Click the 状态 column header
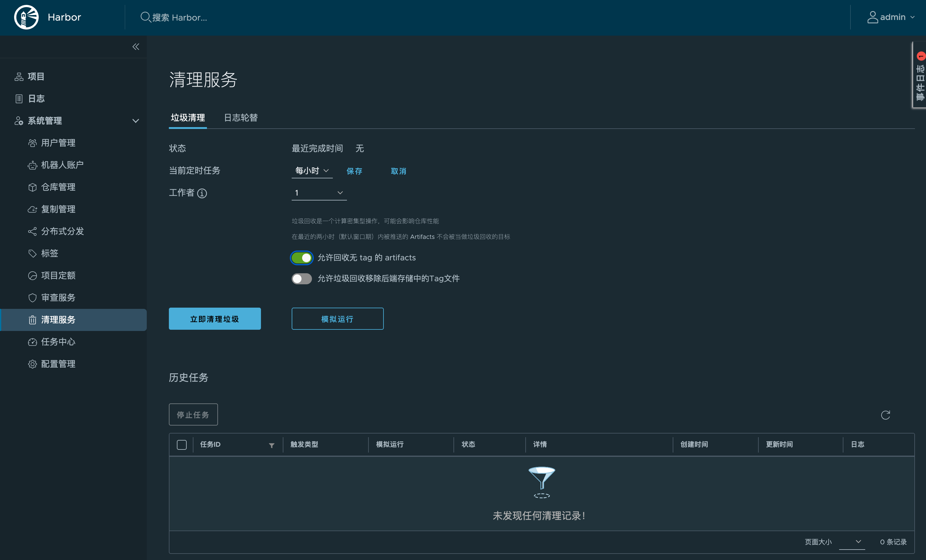Image resolution: width=926 pixels, height=560 pixels. pos(468,445)
